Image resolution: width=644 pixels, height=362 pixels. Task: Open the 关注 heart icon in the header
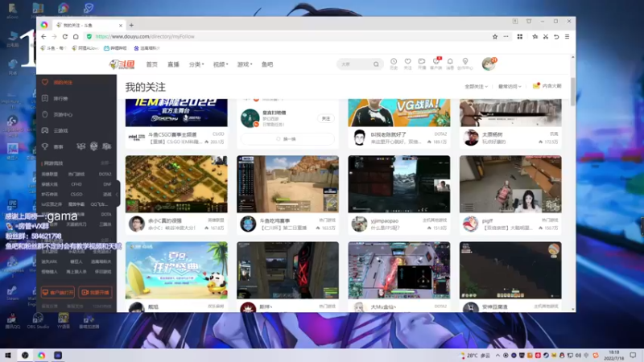[x=407, y=64]
